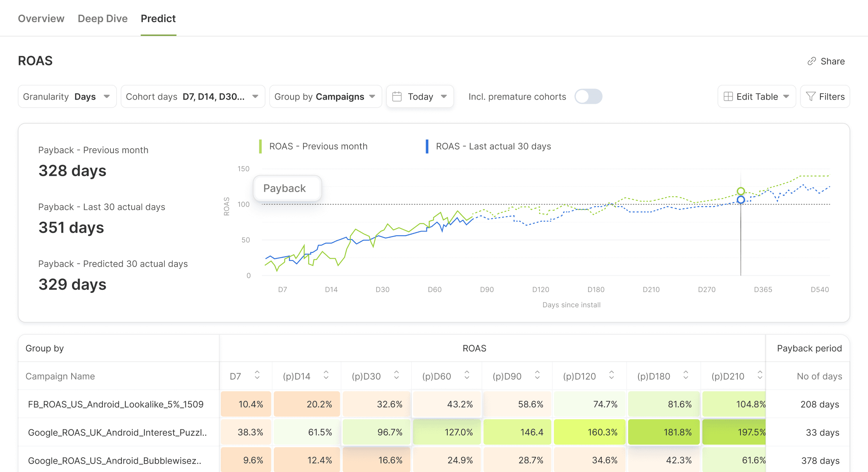Toggle ROAS Last actual 30 days legend
The width and height of the screenshot is (868, 472).
(x=493, y=146)
